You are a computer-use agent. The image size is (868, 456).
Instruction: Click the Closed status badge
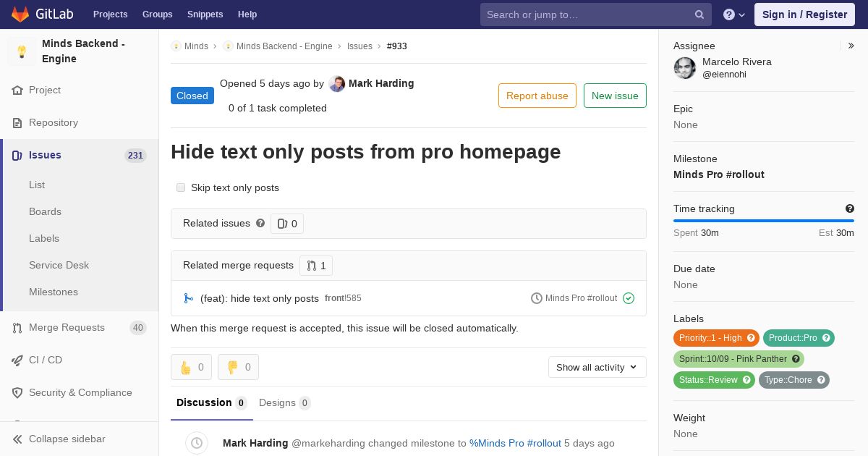[x=192, y=96]
